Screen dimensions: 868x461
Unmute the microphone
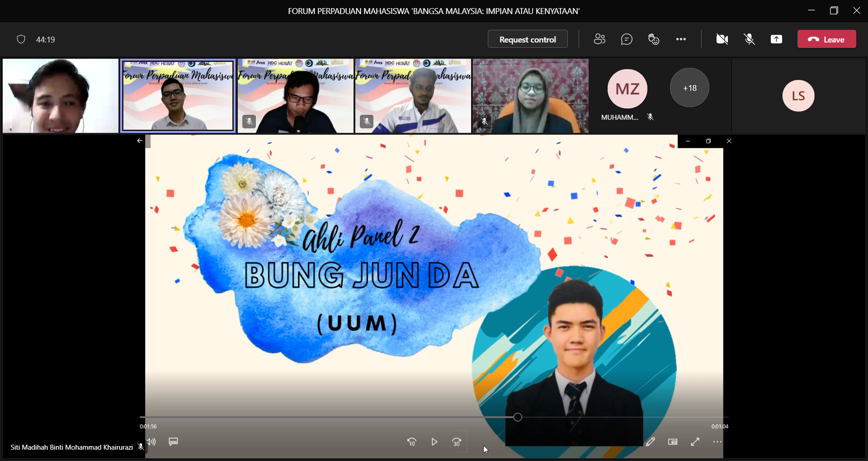pos(749,39)
